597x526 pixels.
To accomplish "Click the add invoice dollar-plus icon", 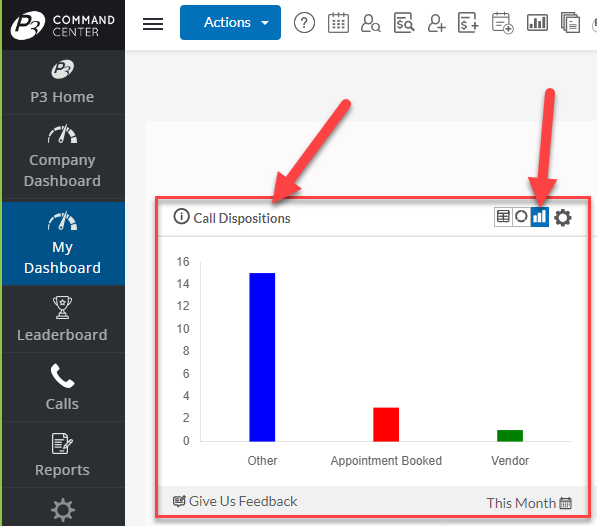I will 468,23.
